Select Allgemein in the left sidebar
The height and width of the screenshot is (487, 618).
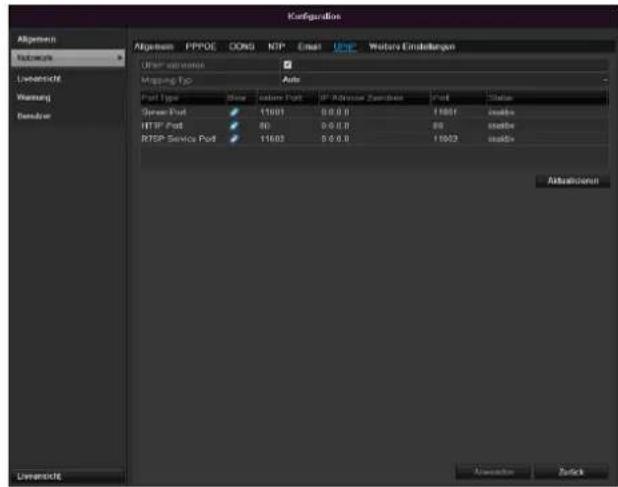coord(36,39)
